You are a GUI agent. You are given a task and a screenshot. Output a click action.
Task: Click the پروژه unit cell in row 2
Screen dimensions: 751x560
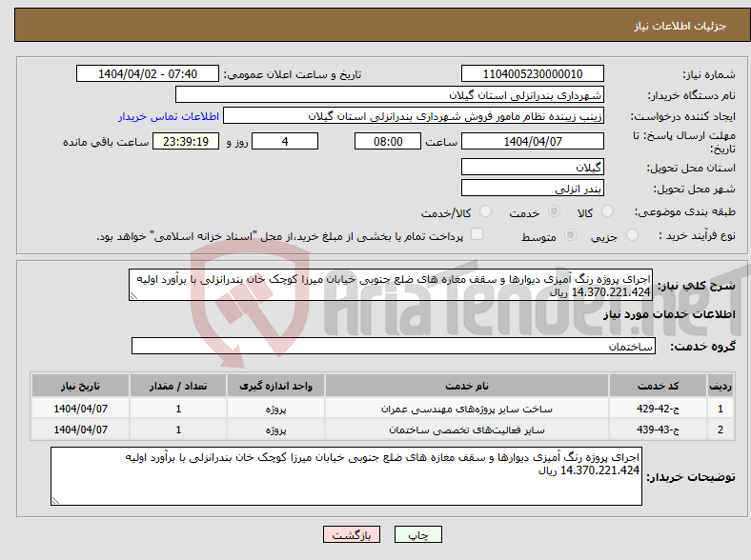(x=275, y=430)
